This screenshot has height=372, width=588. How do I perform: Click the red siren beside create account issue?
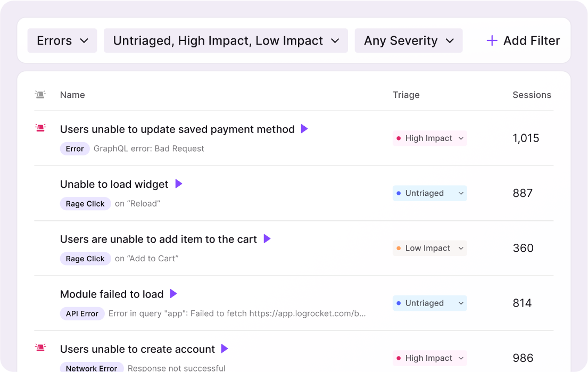40,348
